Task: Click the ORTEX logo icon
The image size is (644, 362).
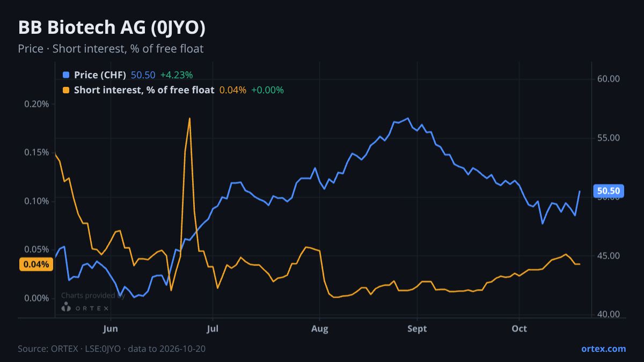Action: click(66, 307)
